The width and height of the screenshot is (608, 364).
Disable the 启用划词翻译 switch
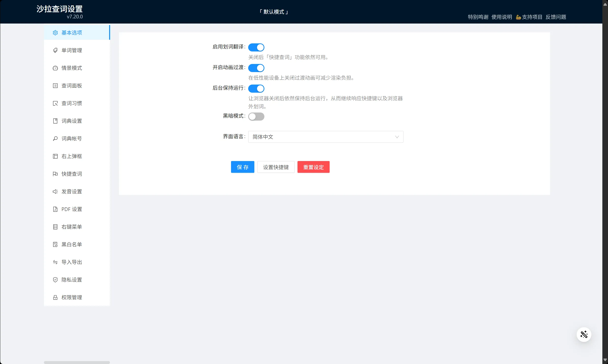tap(256, 47)
